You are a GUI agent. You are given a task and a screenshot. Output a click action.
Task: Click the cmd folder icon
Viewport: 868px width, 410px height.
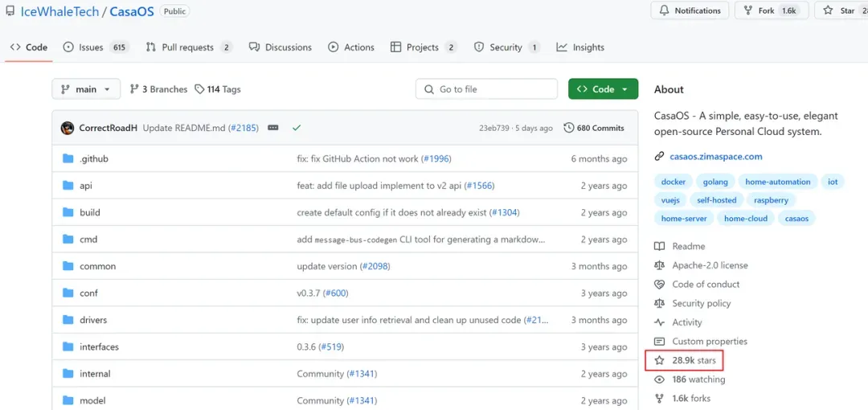pos(68,240)
